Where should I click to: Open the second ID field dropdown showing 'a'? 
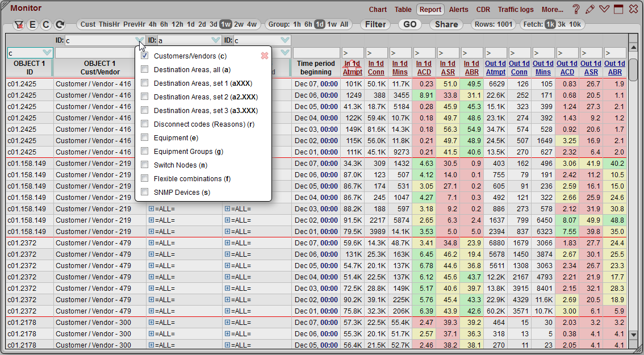215,40
